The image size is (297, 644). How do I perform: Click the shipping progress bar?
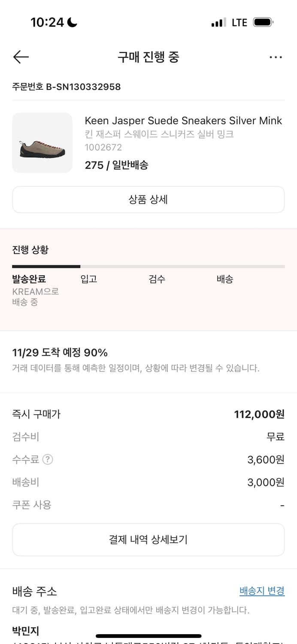[148, 265]
